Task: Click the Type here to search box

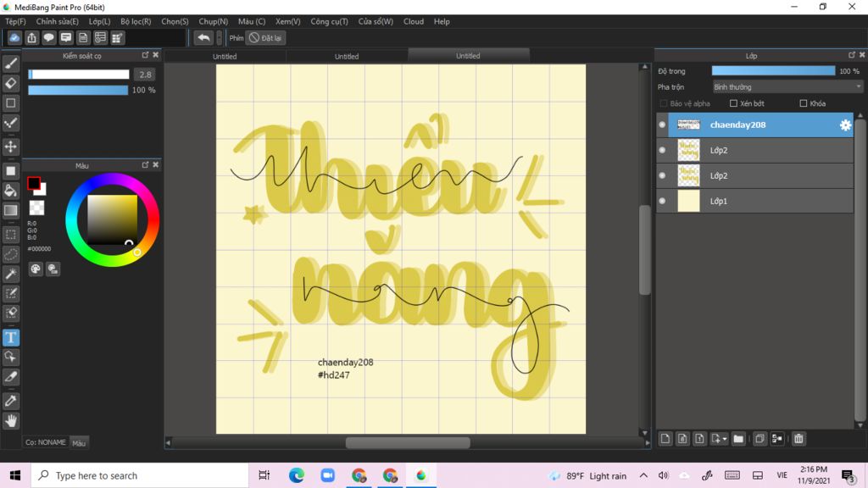Action: pos(140,475)
